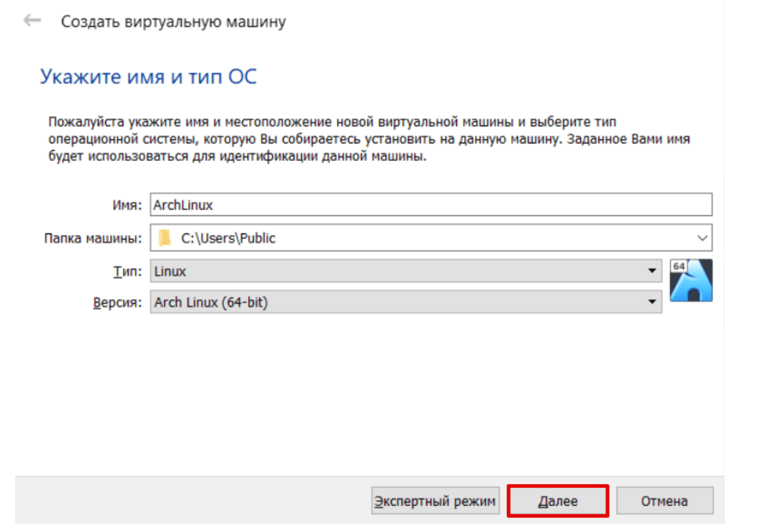Click the arrow at the end of the Версия dropdown
This screenshot has height=532, width=760.
point(651,302)
